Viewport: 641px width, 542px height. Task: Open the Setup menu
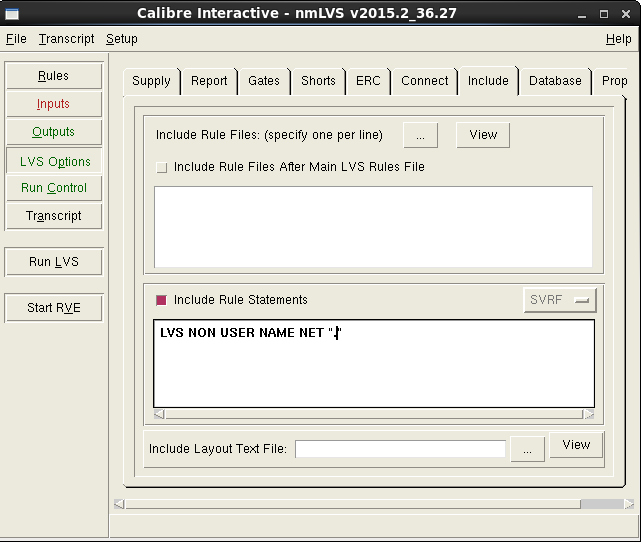pos(121,39)
